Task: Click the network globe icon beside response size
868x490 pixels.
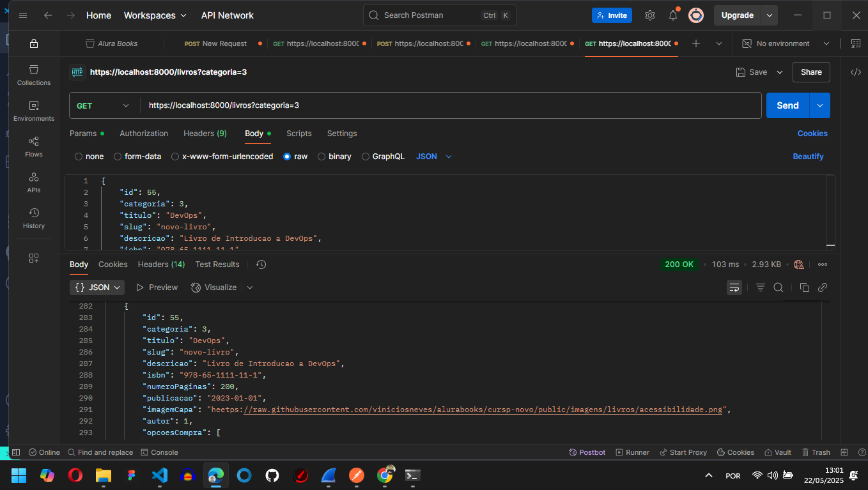Action: (798, 264)
